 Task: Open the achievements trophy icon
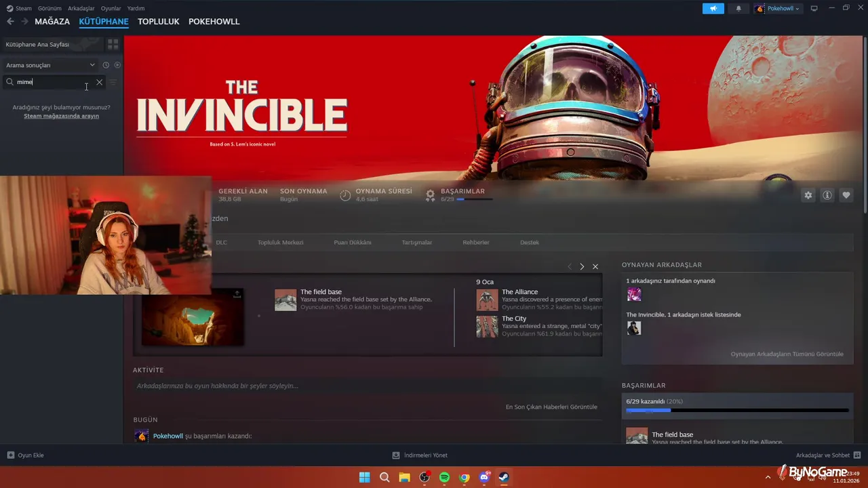pos(430,195)
